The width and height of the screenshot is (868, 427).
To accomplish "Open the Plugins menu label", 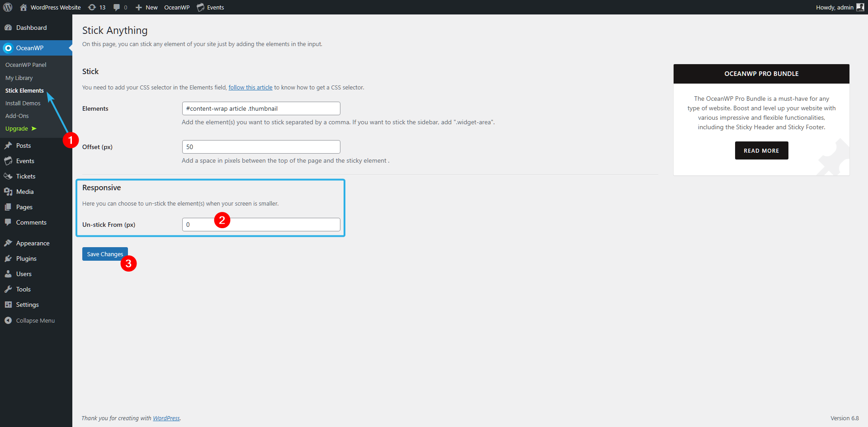I will [x=26, y=258].
